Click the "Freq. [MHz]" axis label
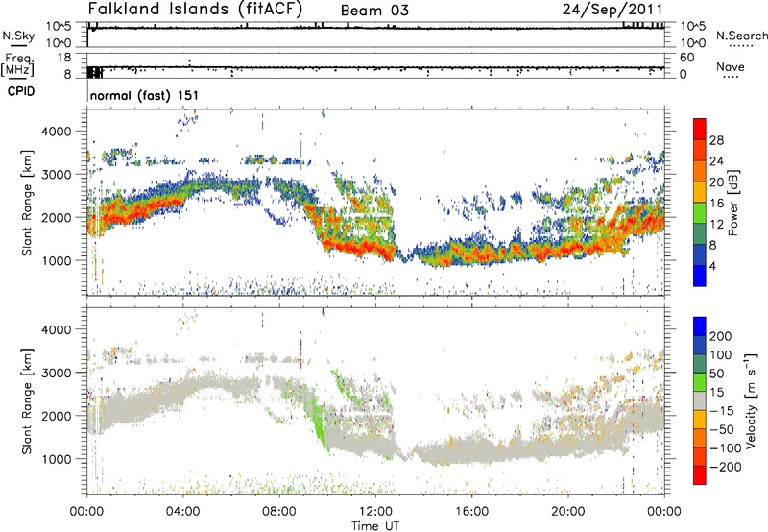The width and height of the screenshot is (768, 532). pos(18,64)
